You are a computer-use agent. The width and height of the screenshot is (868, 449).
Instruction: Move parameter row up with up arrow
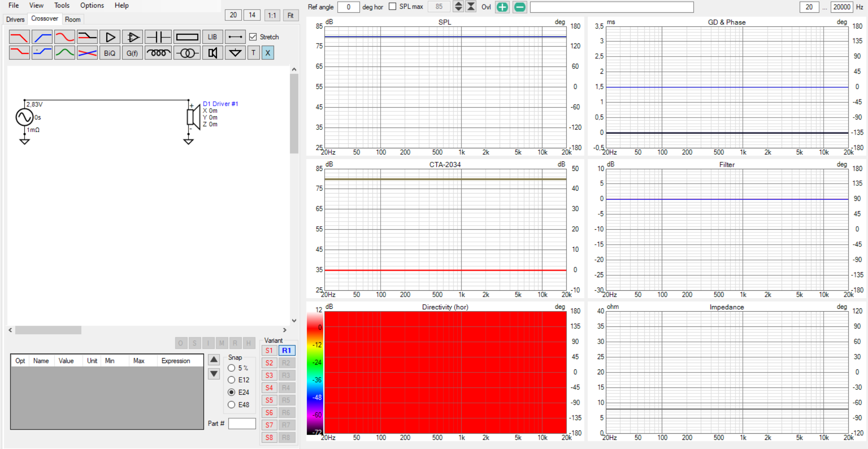(x=214, y=360)
